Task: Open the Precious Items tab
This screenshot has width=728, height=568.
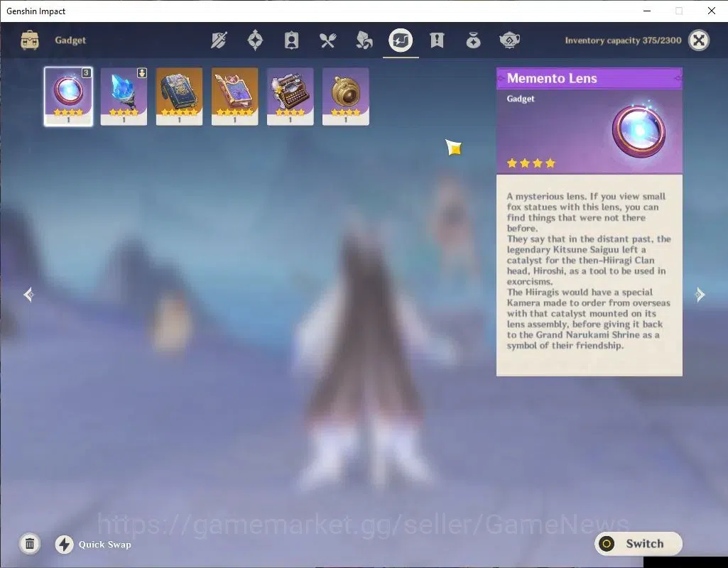Action: (473, 40)
